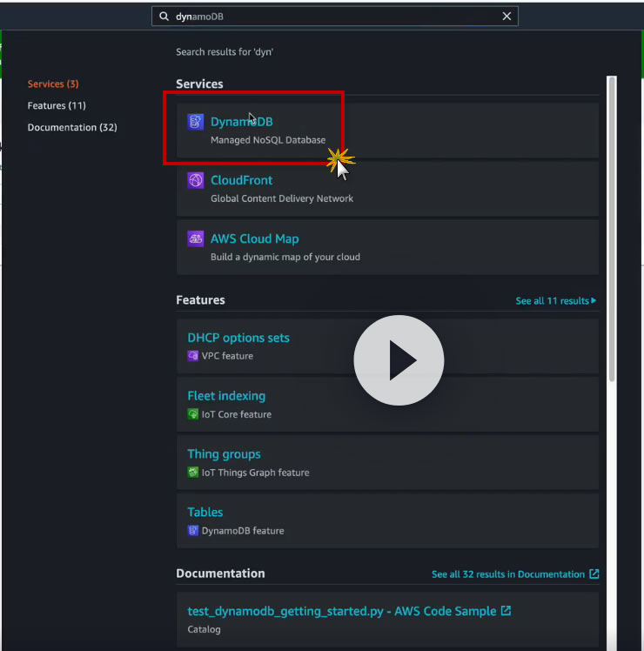Open DHCP options sets feature

pyautogui.click(x=238, y=338)
